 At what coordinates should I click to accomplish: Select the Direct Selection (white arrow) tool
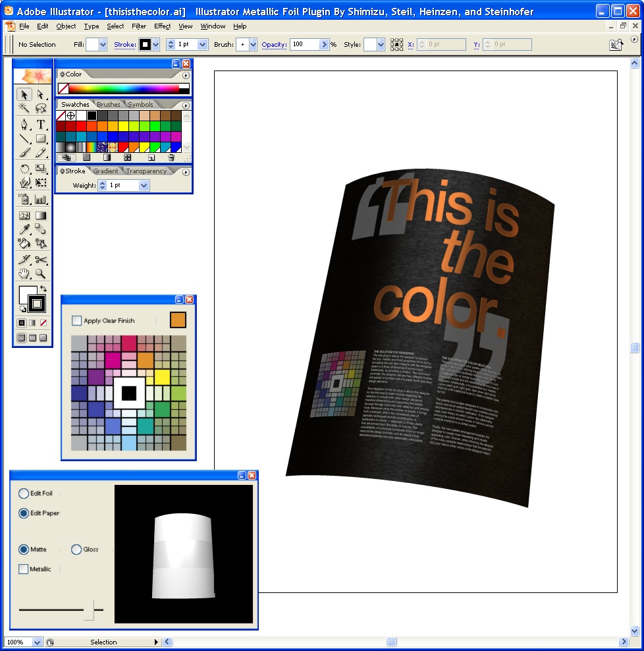(41, 95)
